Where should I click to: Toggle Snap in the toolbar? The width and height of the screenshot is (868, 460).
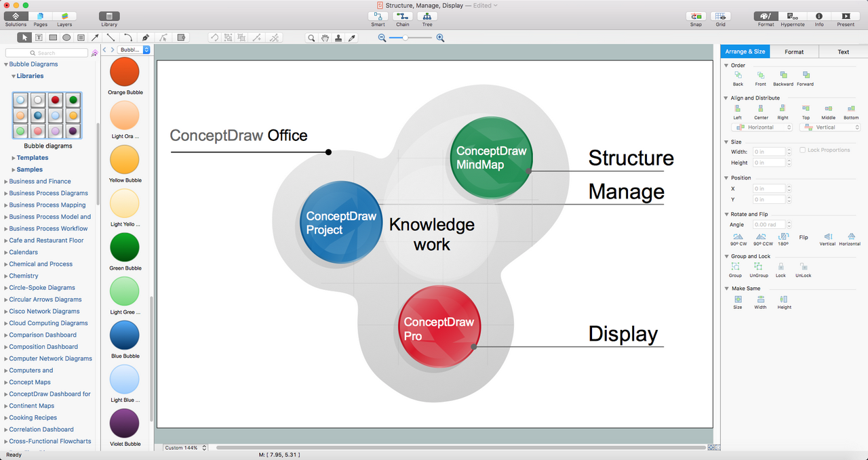pos(696,16)
